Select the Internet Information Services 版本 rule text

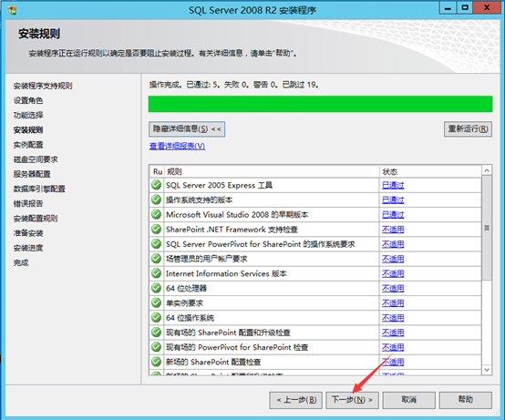226,273
